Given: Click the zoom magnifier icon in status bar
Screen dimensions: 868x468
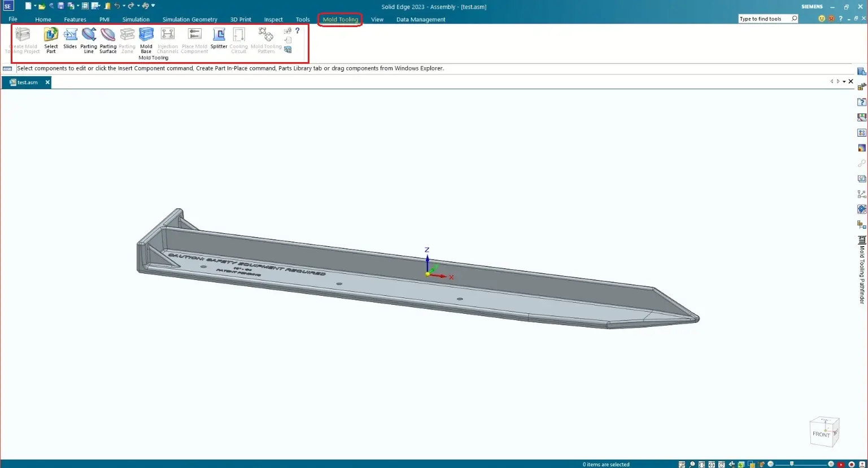Looking at the screenshot, I should tap(692, 464).
